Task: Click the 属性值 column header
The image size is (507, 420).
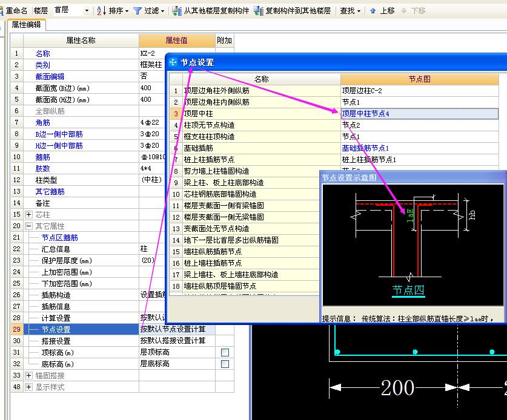Action: (177, 41)
